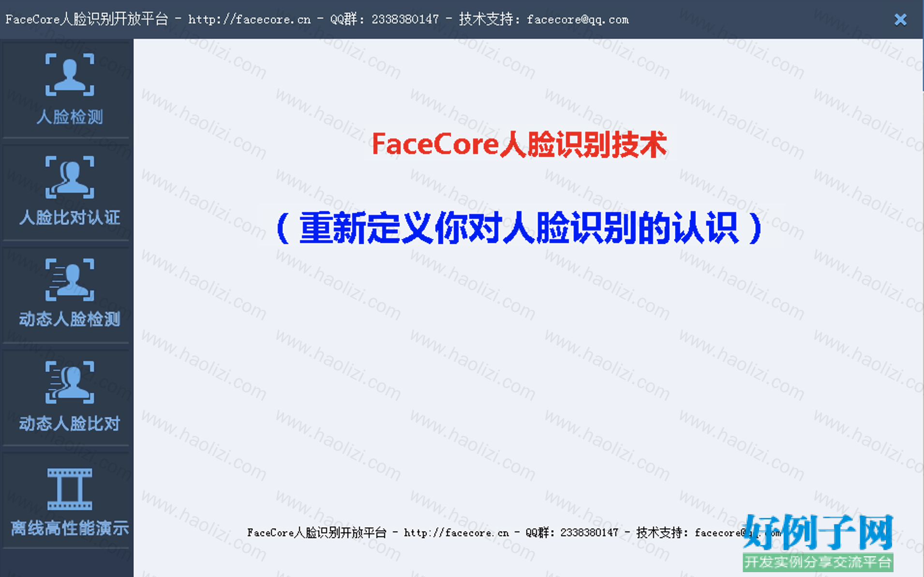Switch to the 人脸比对认证 label
The image size is (924, 577).
pos(70,217)
